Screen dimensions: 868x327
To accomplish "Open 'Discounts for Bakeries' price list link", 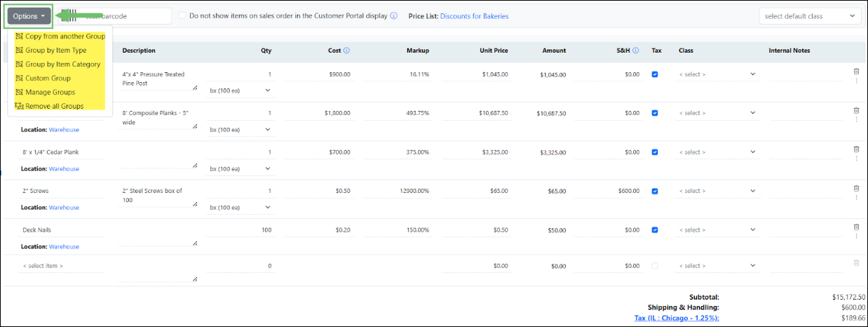I will [x=474, y=16].
